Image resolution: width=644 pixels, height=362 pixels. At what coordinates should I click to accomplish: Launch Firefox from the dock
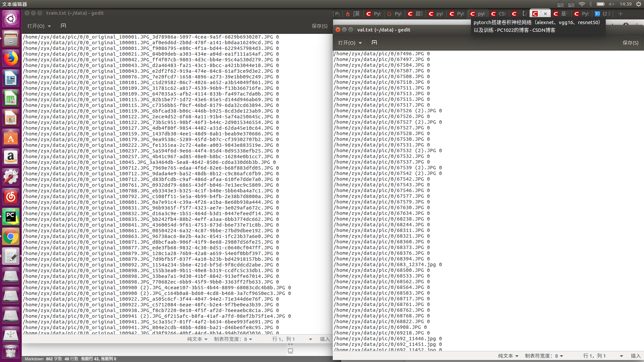[11, 58]
